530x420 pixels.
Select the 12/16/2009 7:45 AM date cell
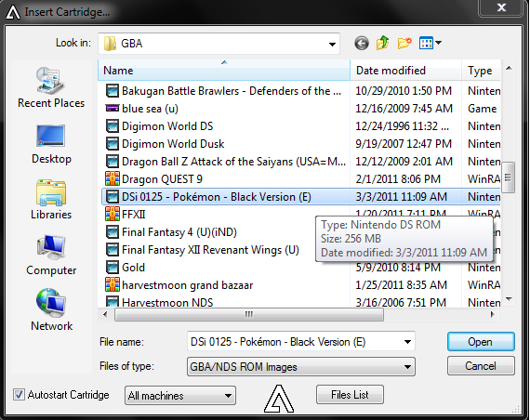pyautogui.click(x=404, y=109)
